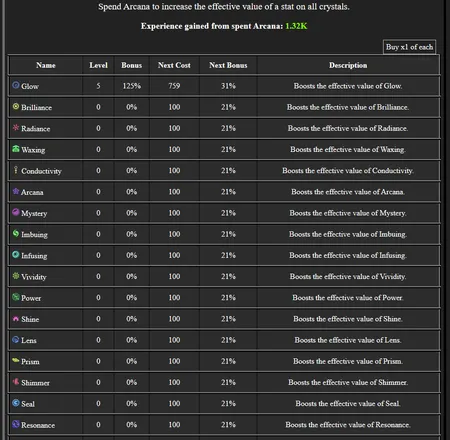This screenshot has width=450, height=440.
Task: Click the Prism upgrade next cost 100
Action: [x=174, y=361]
